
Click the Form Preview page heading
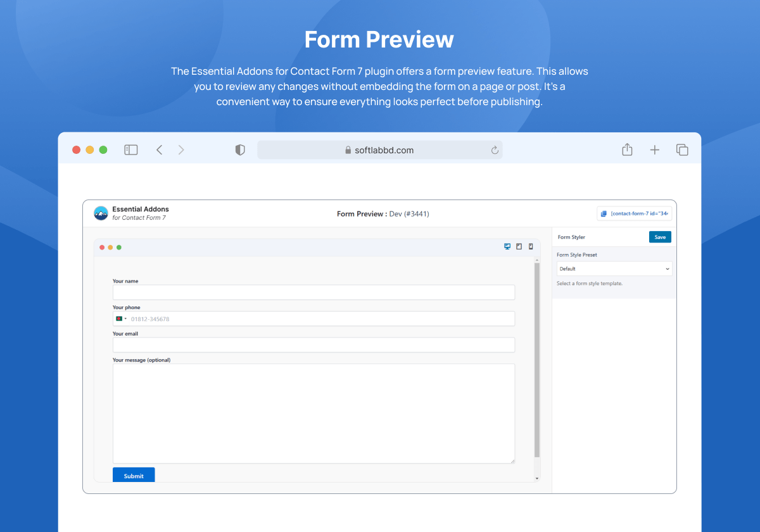[379, 39]
